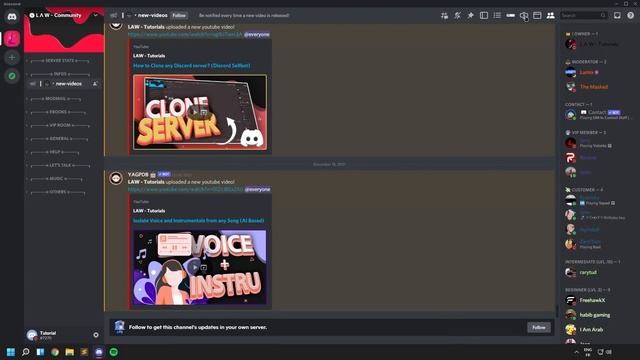Open Chrome from the taskbar

click(55, 352)
